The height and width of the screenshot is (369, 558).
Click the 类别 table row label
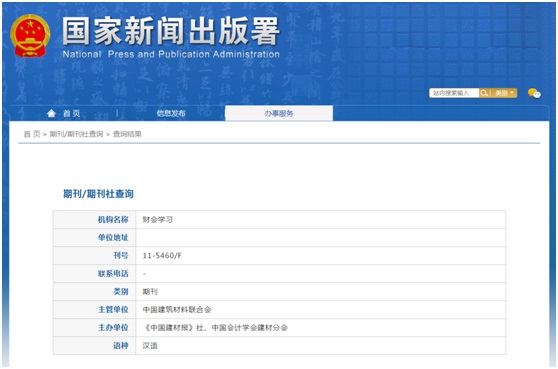coord(121,291)
